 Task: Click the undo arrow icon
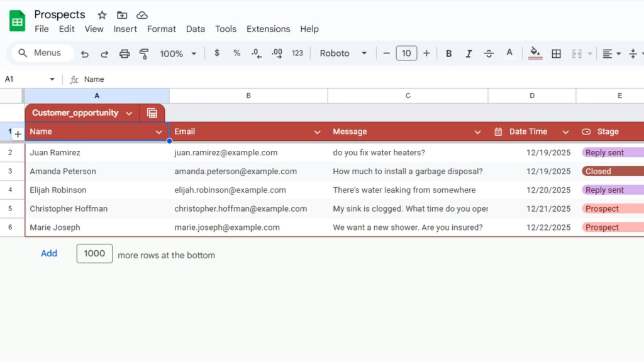(x=85, y=54)
